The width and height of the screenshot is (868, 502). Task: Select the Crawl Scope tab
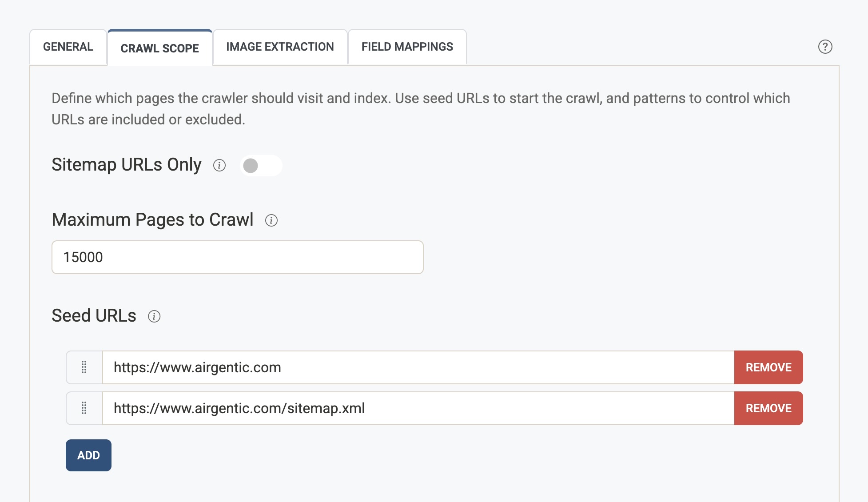pyautogui.click(x=159, y=48)
